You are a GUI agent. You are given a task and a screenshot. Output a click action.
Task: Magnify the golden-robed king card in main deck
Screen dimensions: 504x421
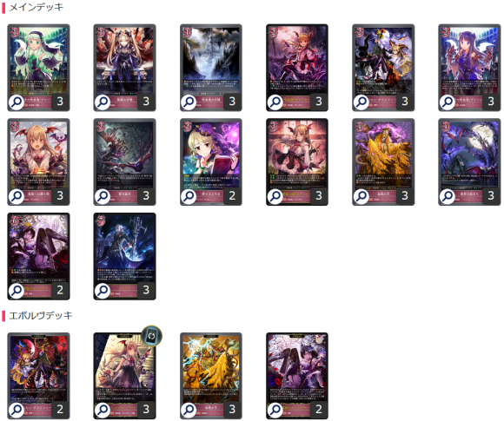pyautogui.click(x=361, y=196)
